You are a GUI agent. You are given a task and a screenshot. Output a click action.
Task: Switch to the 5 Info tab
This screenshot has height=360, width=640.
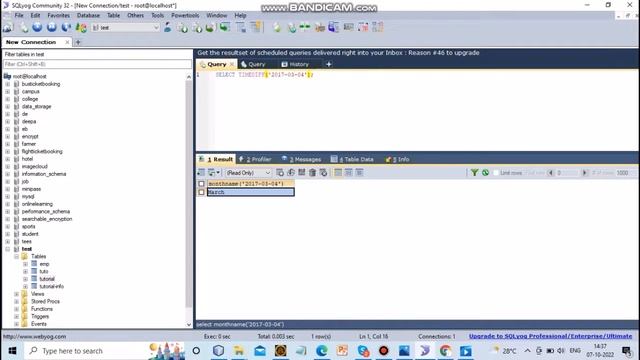click(397, 159)
